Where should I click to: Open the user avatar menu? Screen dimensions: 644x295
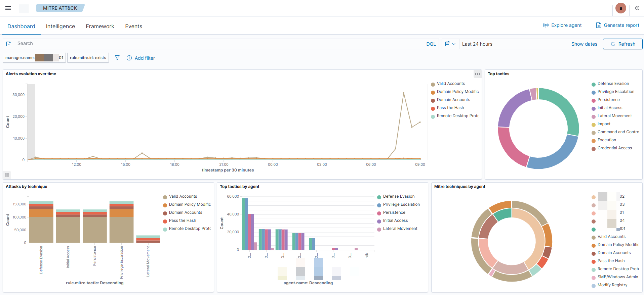tap(620, 8)
